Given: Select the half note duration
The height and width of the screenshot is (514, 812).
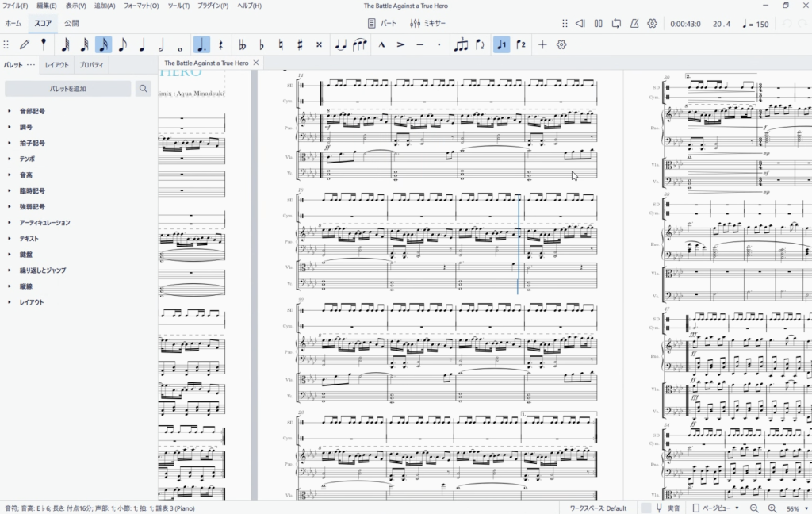Looking at the screenshot, I should click(161, 44).
